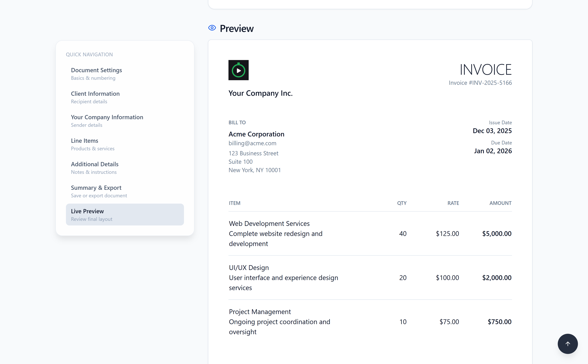Open the Line Items section

pyautogui.click(x=84, y=141)
